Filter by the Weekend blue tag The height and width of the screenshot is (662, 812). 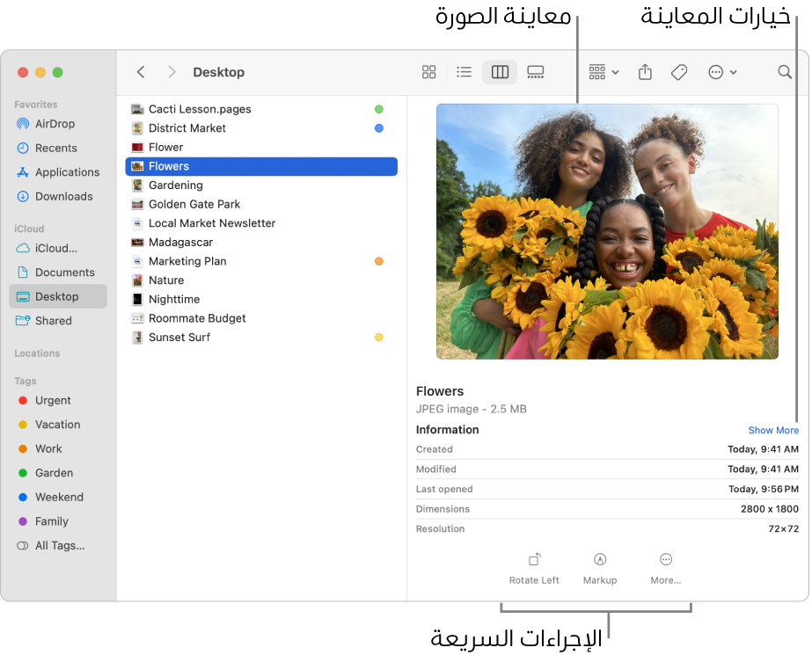coord(59,498)
